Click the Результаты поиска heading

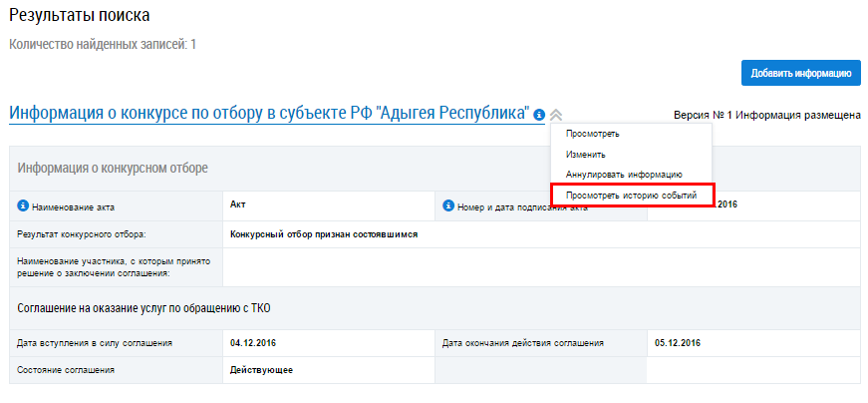(x=80, y=15)
